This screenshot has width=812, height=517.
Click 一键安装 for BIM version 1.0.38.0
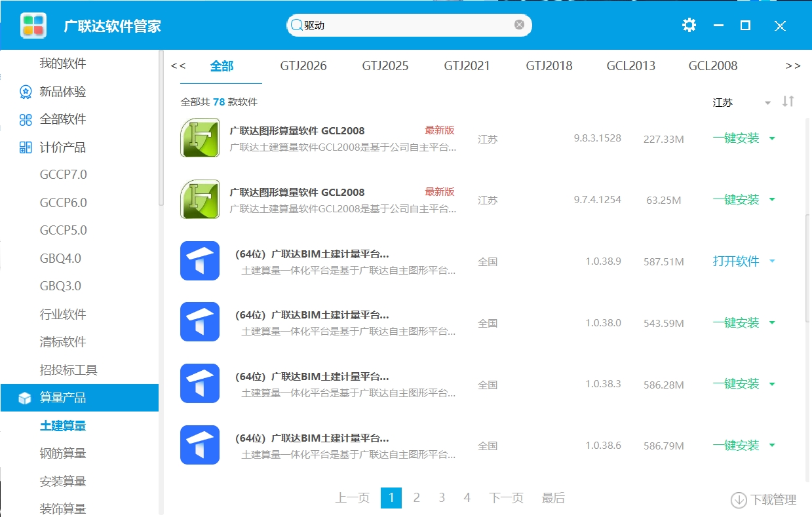[x=736, y=322]
